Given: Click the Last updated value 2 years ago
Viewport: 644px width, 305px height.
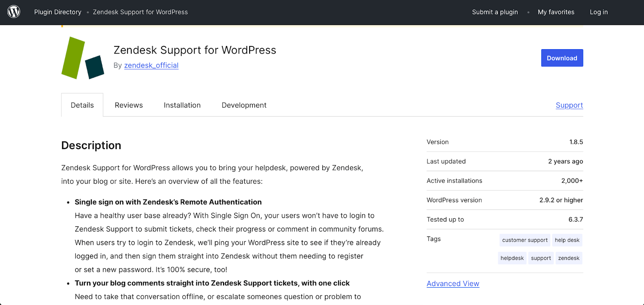Looking at the screenshot, I should point(566,161).
